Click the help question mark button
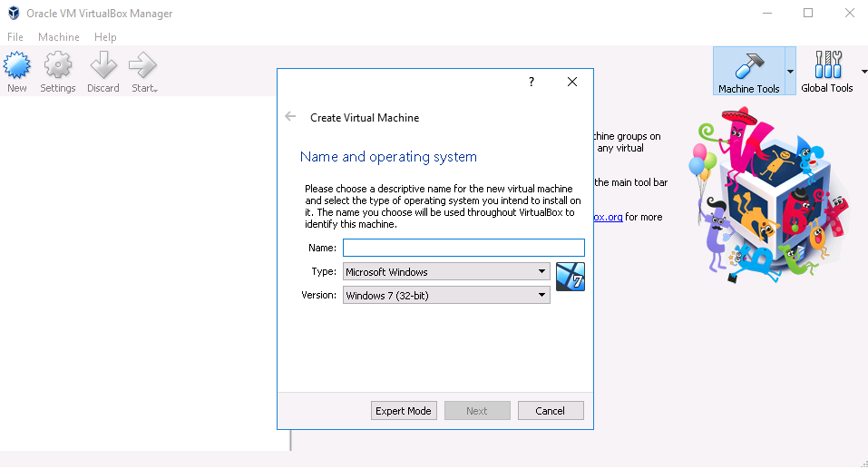868x469 pixels. click(532, 82)
